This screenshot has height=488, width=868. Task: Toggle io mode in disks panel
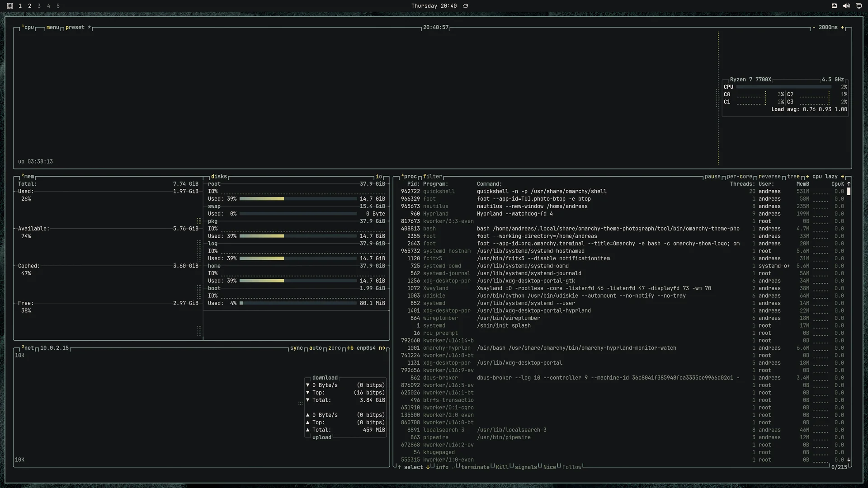tap(379, 177)
